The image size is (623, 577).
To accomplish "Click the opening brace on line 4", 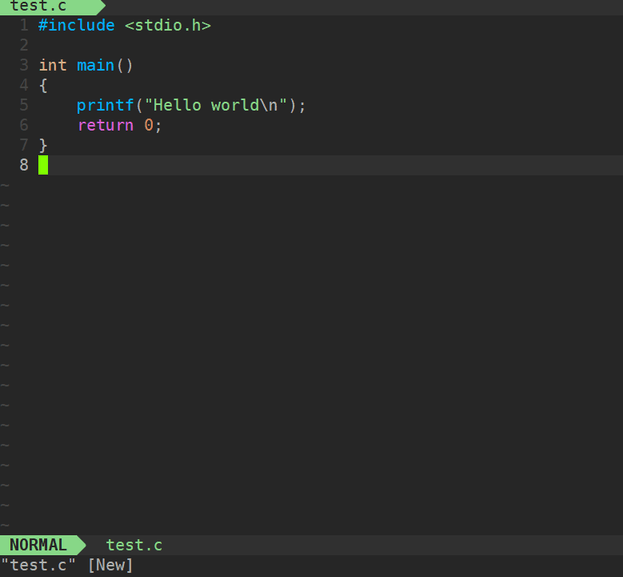I will tap(43, 85).
